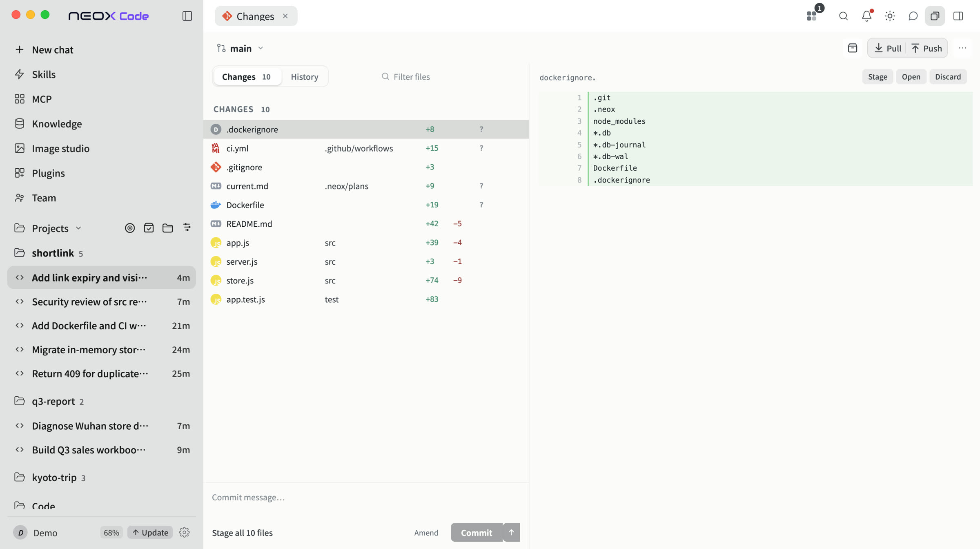Collapse the shortlink project folder
Image resolution: width=980 pixels, height=549 pixels.
point(101,253)
